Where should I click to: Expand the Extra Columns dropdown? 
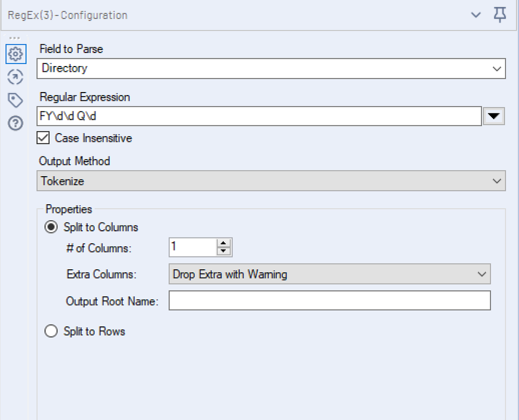329,274
